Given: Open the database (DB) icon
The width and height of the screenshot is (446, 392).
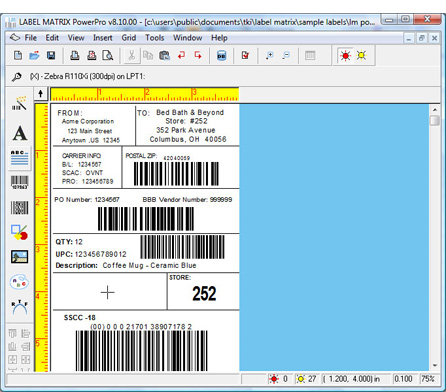Looking at the screenshot, I should pos(222,55).
